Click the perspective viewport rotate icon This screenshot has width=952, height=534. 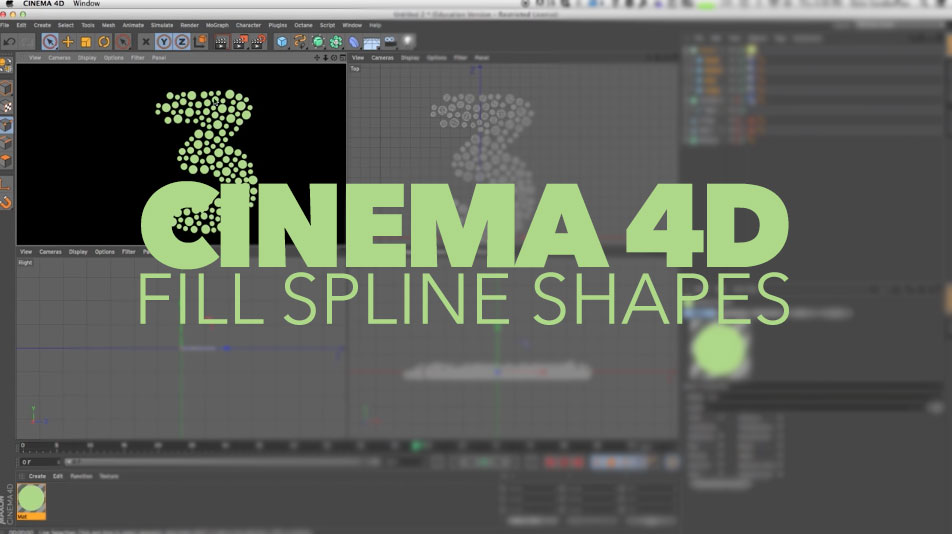tap(334, 58)
